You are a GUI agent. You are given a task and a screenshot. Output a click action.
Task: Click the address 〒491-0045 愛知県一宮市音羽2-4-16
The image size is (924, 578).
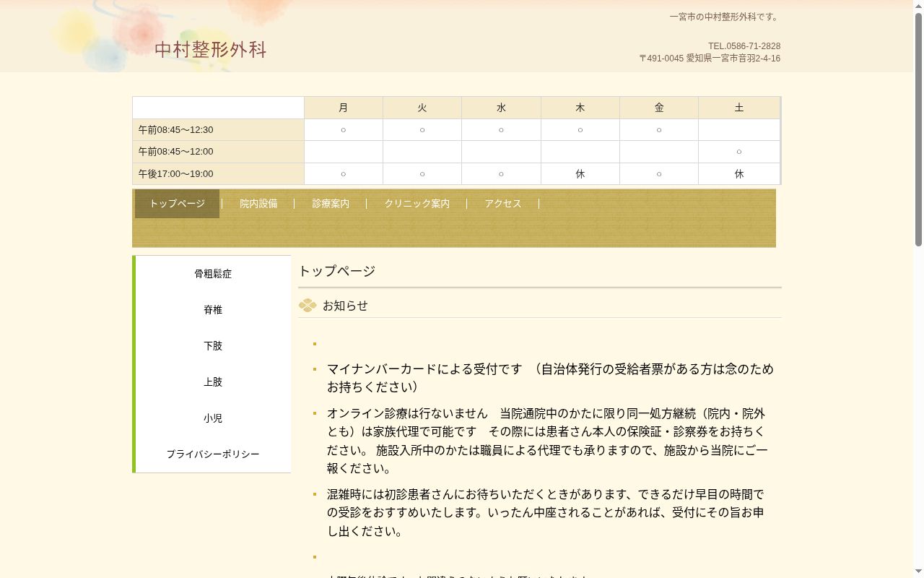pyautogui.click(x=710, y=59)
